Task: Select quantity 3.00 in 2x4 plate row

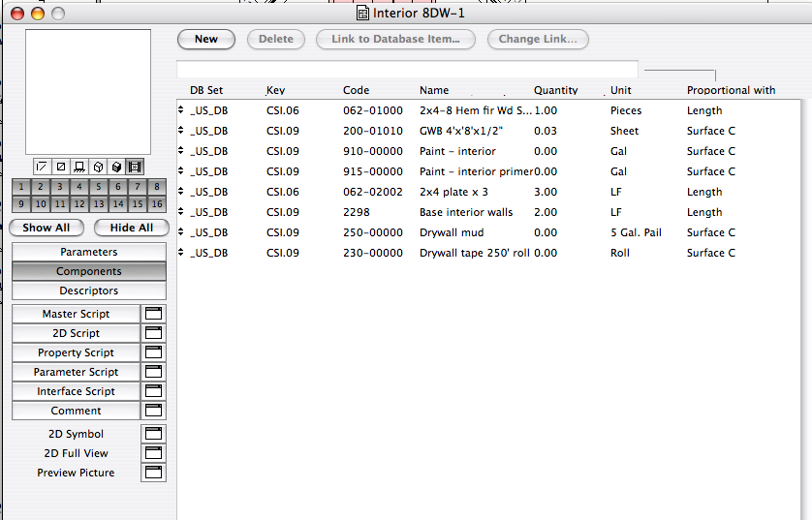Action: tap(546, 192)
